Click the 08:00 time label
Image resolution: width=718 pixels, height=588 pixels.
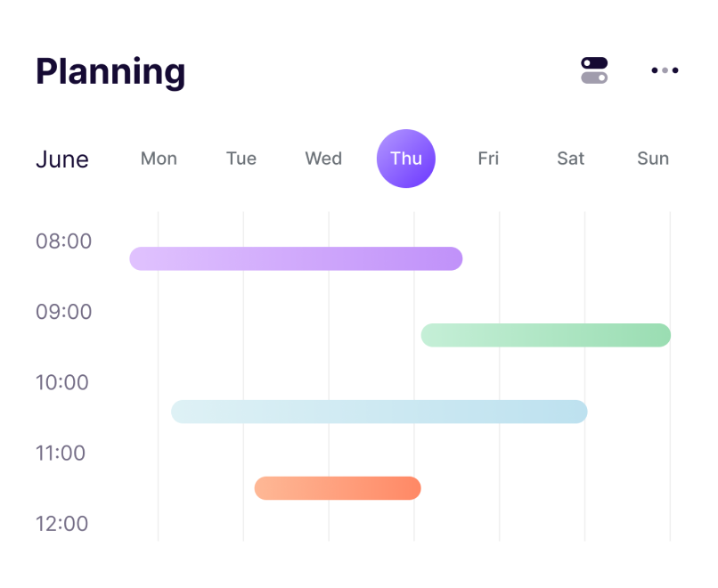(63, 241)
